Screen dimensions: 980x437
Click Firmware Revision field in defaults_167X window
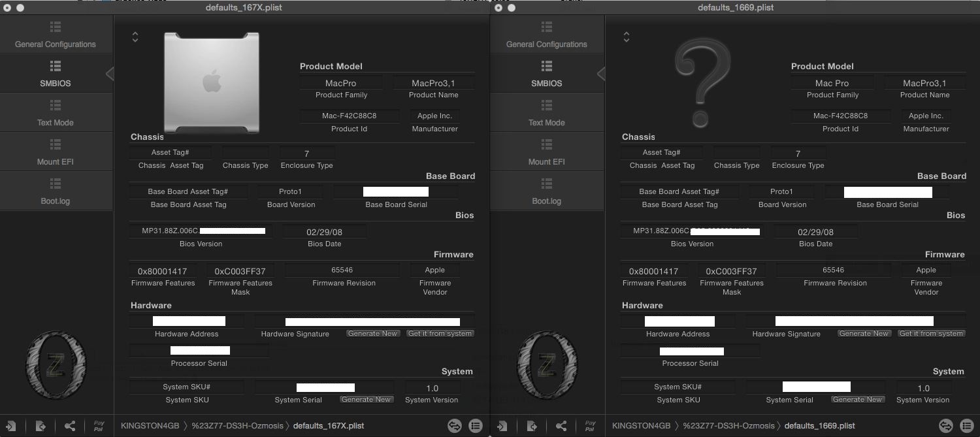[x=341, y=270]
